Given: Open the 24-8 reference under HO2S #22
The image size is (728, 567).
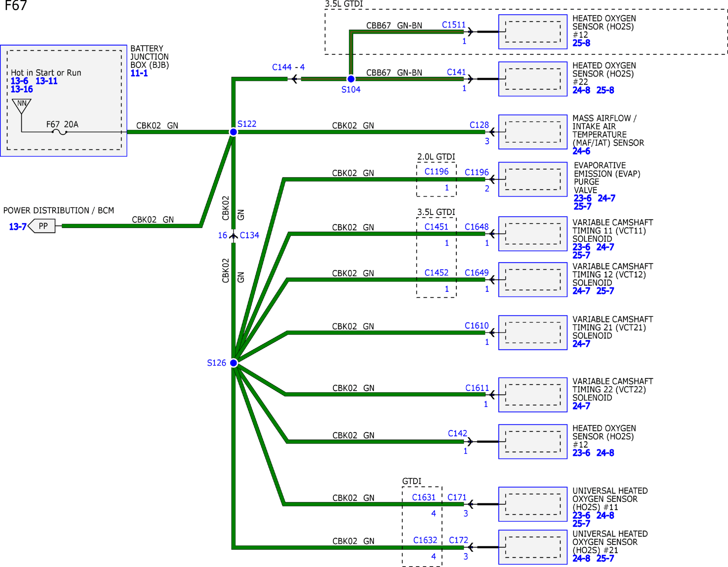Looking at the screenshot, I should [x=581, y=90].
